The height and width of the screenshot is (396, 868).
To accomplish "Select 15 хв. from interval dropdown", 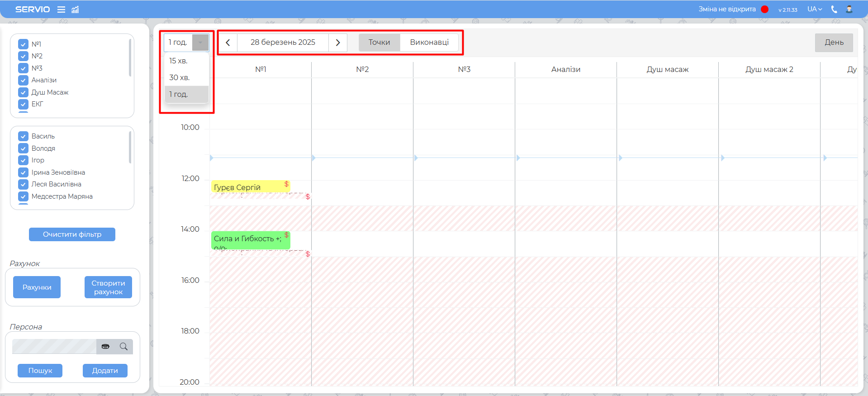I will tap(179, 61).
